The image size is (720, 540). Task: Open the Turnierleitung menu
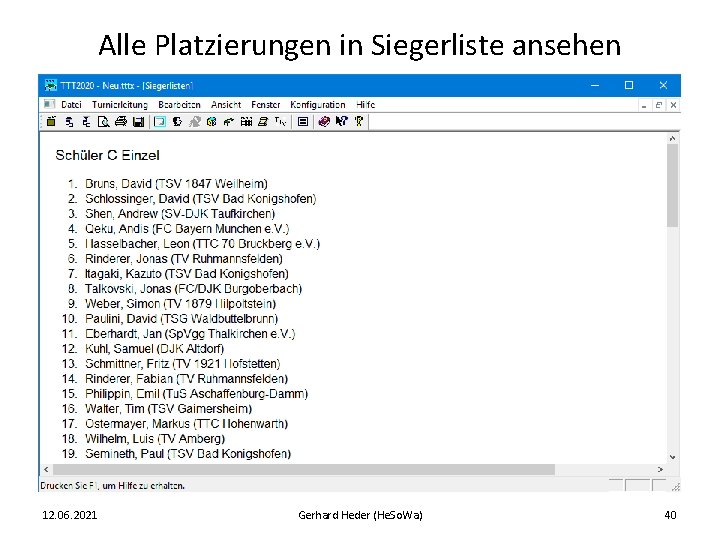pyautogui.click(x=120, y=105)
